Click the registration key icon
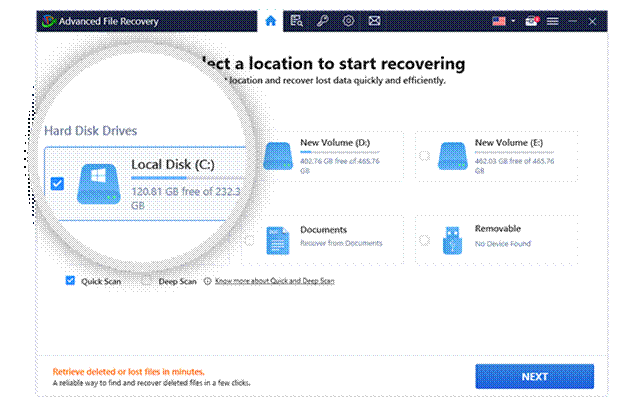 tap(322, 21)
